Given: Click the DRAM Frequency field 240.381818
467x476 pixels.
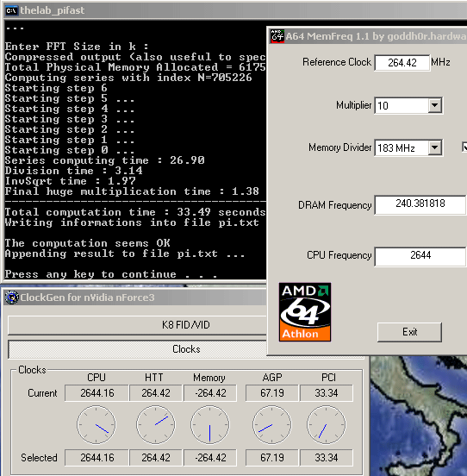Looking at the screenshot, I should pos(420,204).
